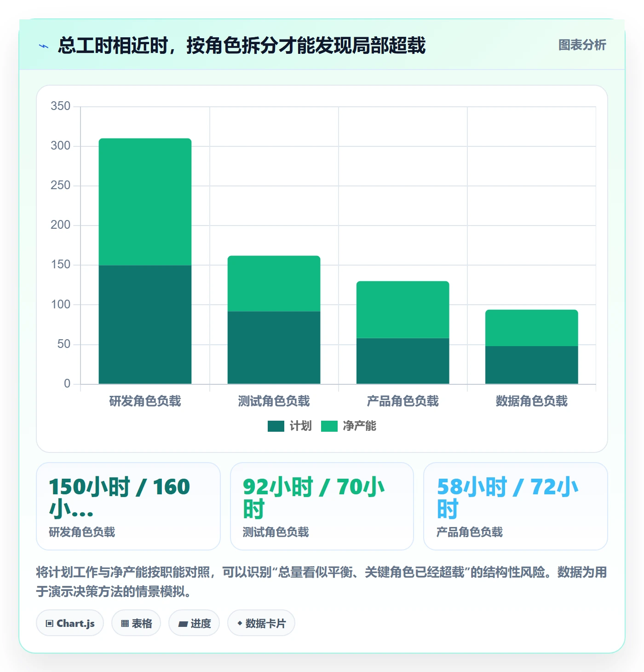
Task: Click the 产品角色负载 x-axis label under the chart
Action: (x=402, y=401)
